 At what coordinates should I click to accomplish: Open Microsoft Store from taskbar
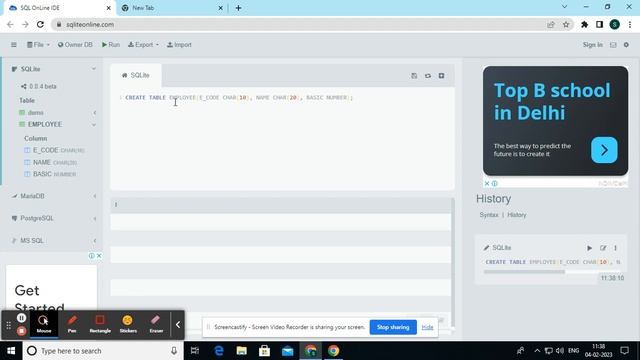click(x=264, y=351)
